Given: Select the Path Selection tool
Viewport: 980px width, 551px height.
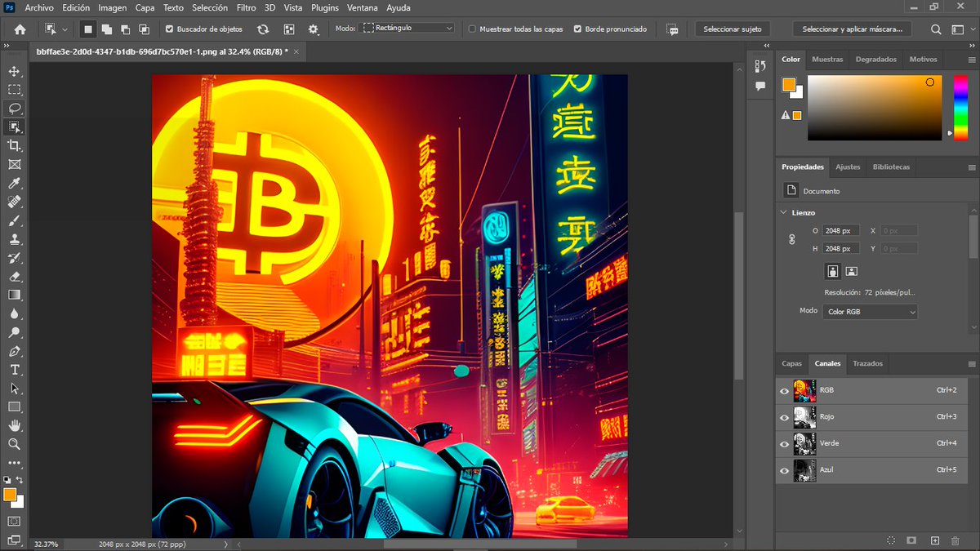Looking at the screenshot, I should tap(15, 389).
